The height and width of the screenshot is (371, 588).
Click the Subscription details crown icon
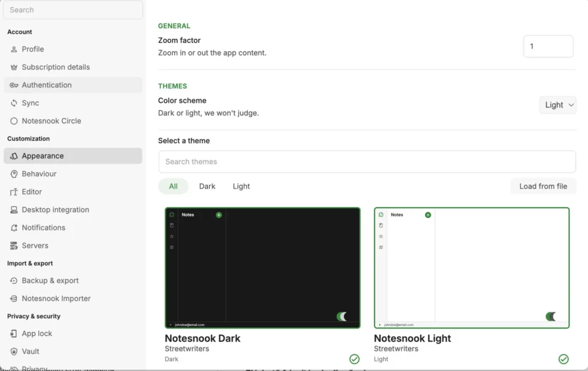[14, 67]
